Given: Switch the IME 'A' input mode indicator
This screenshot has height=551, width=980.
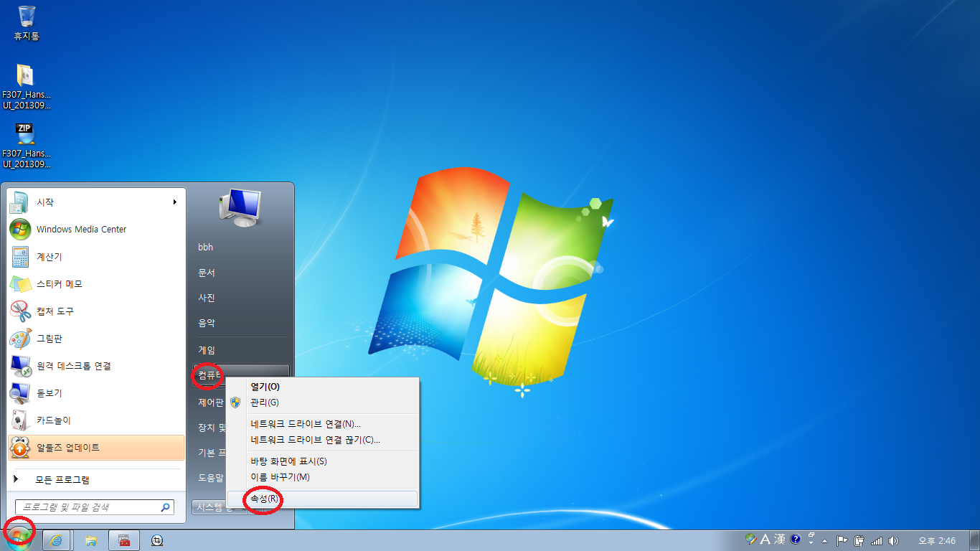Looking at the screenshot, I should pyautogui.click(x=765, y=540).
